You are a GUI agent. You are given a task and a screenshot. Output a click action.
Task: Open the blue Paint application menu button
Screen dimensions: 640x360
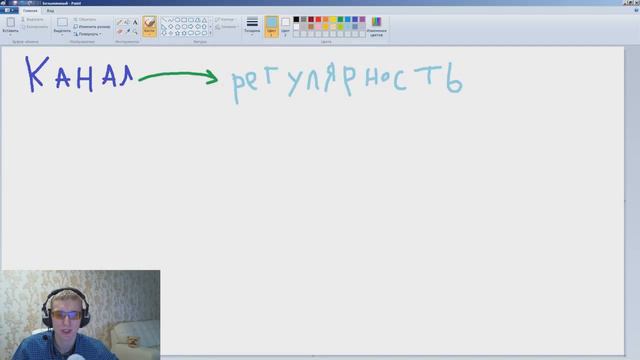pyautogui.click(x=9, y=10)
